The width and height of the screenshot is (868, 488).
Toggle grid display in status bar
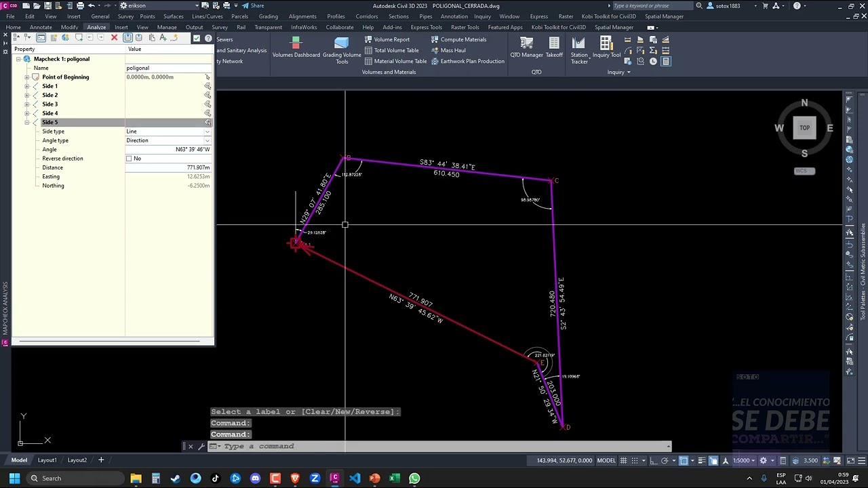click(x=623, y=460)
